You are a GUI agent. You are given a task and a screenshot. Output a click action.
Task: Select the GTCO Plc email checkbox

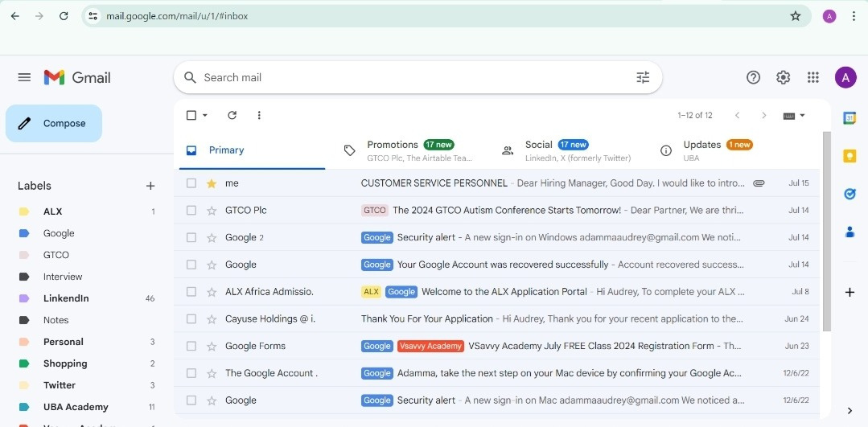pos(191,210)
